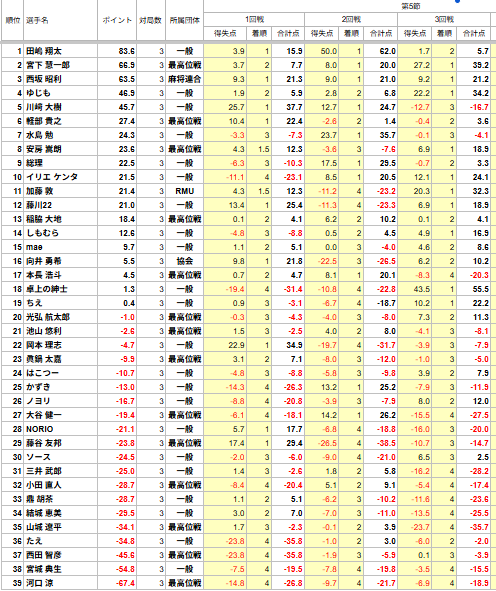Select player name 小田 直人
The image size is (496, 591).
(x=44, y=485)
